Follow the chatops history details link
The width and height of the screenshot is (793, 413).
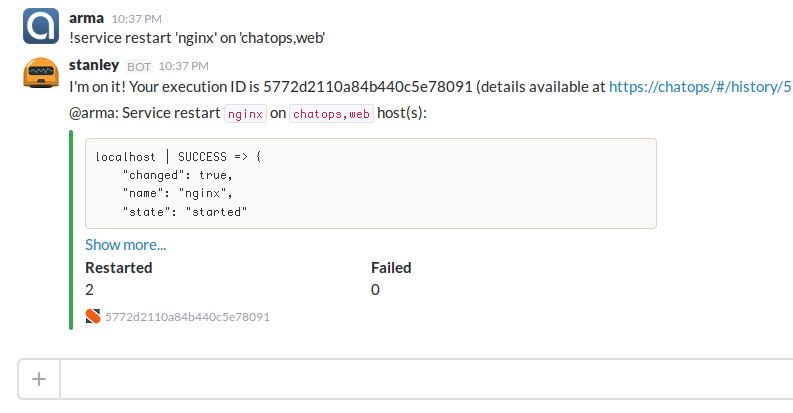[x=700, y=87]
